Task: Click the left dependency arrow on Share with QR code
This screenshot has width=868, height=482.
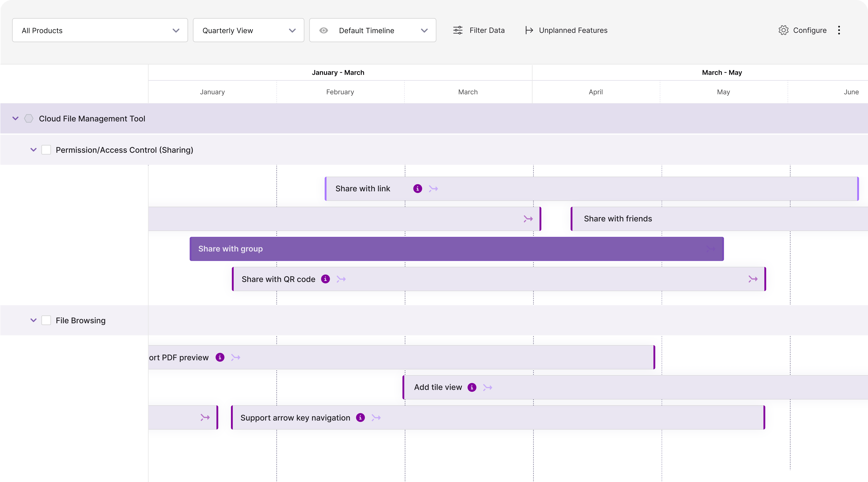Action: click(x=341, y=279)
